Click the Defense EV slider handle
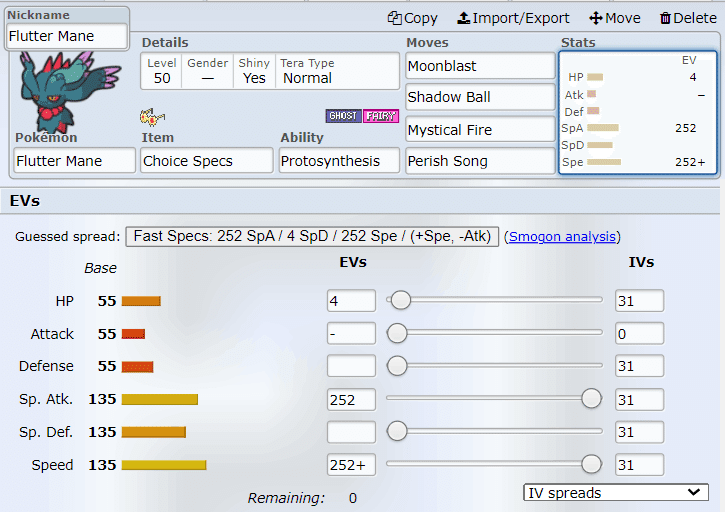The width and height of the screenshot is (725, 512). (397, 366)
